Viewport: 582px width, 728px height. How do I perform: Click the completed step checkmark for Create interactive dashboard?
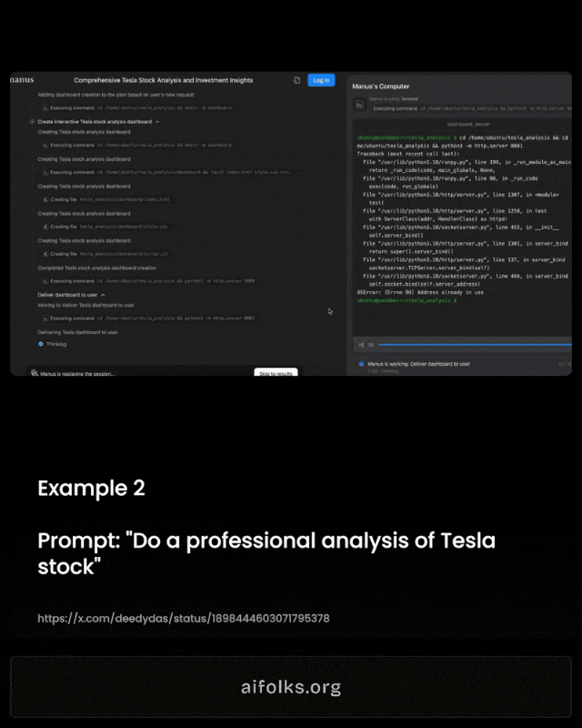(x=32, y=122)
